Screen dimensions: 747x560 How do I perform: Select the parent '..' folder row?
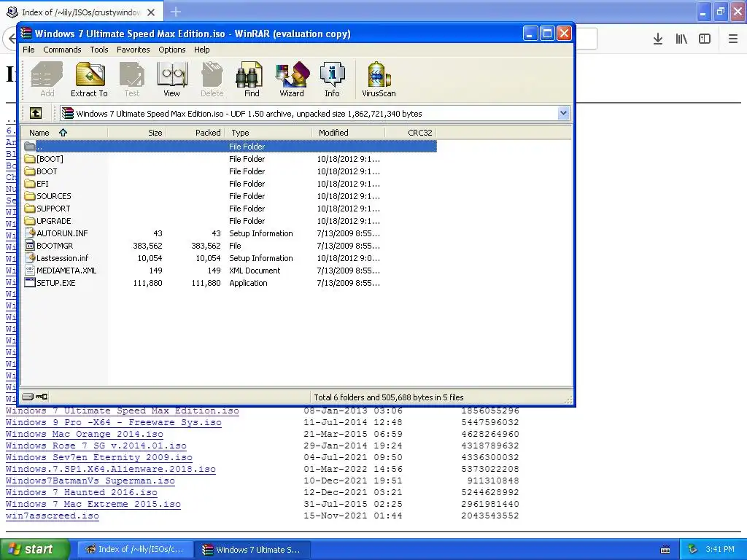230,147
